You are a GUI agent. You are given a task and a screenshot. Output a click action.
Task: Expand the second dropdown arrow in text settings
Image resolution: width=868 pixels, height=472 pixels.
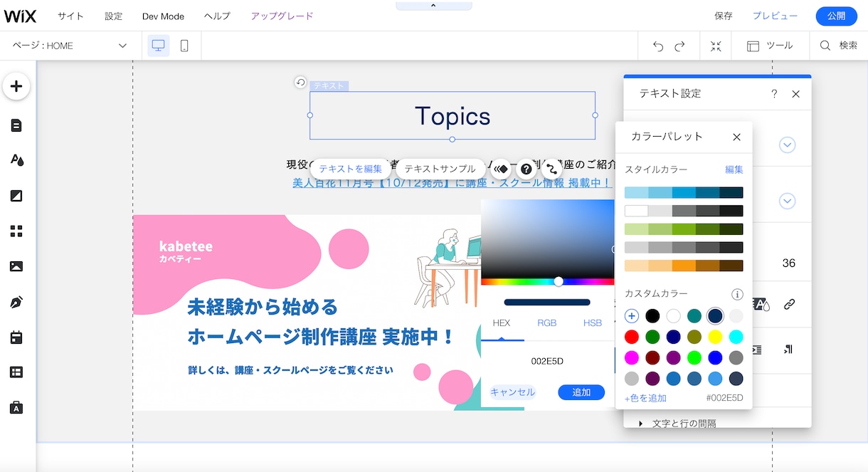click(787, 201)
